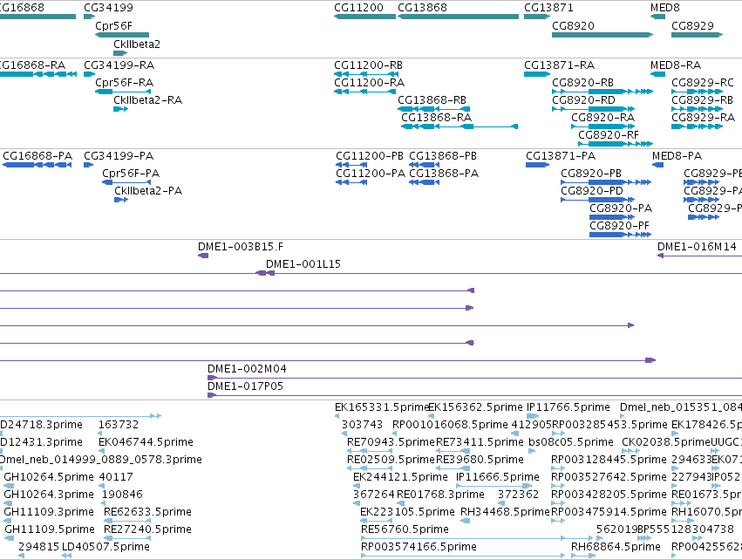Select transcript CG8920-RF
Viewport: 742px width, 560px height.
[x=616, y=143]
